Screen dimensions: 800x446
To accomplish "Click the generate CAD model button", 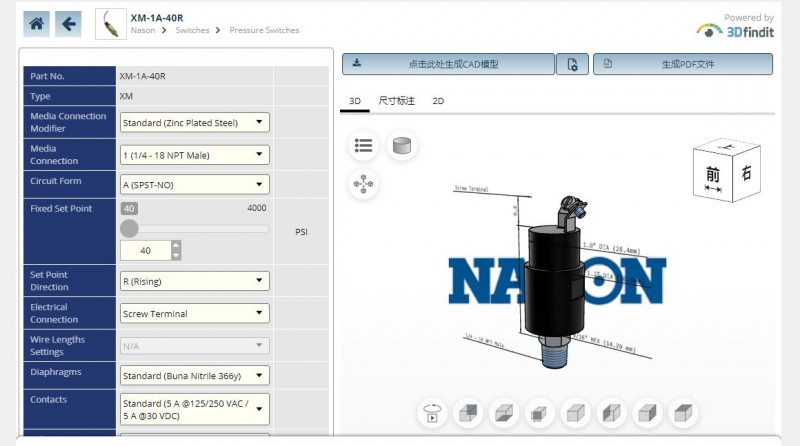I will click(x=448, y=64).
